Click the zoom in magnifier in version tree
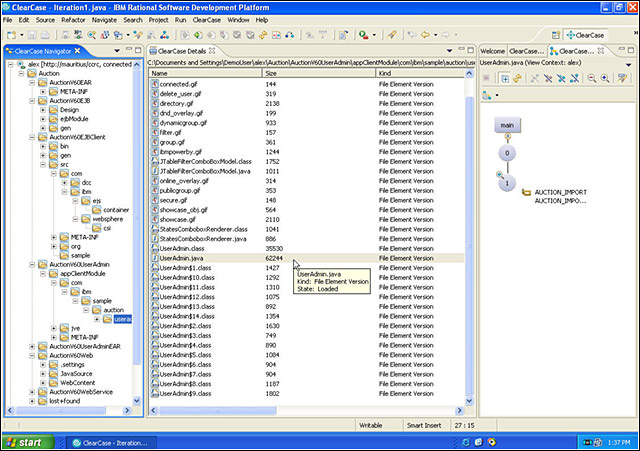The width and height of the screenshot is (640, 451). coord(605,78)
